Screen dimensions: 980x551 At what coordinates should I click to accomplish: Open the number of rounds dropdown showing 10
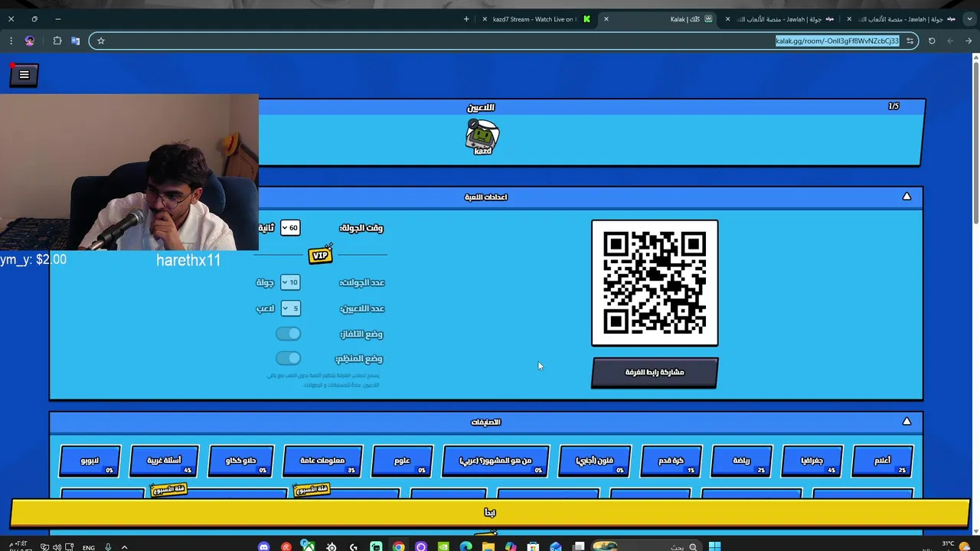pyautogui.click(x=289, y=282)
